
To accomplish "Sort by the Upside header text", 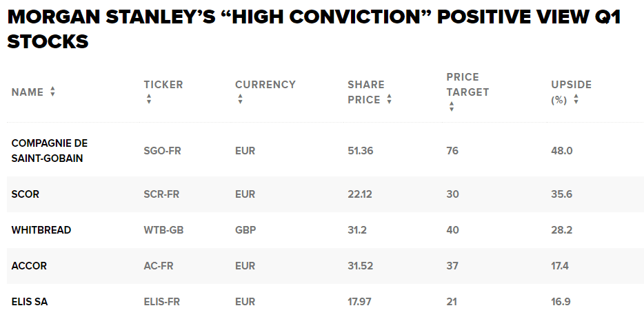I will pos(571,85).
